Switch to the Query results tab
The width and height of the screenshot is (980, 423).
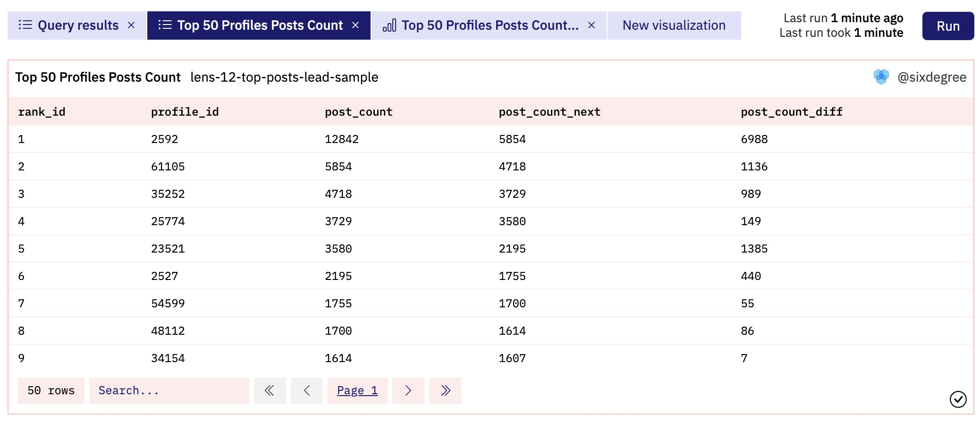78,25
